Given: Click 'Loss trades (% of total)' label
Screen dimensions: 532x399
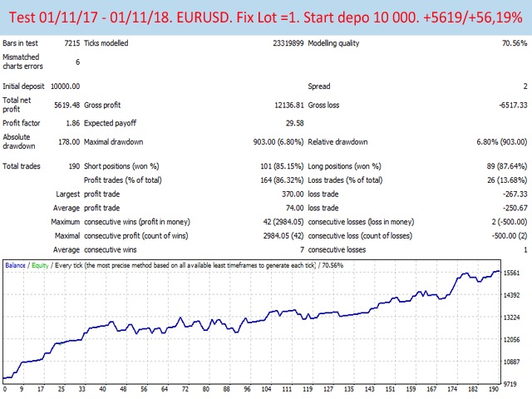Looking at the screenshot, I should coord(345,180).
